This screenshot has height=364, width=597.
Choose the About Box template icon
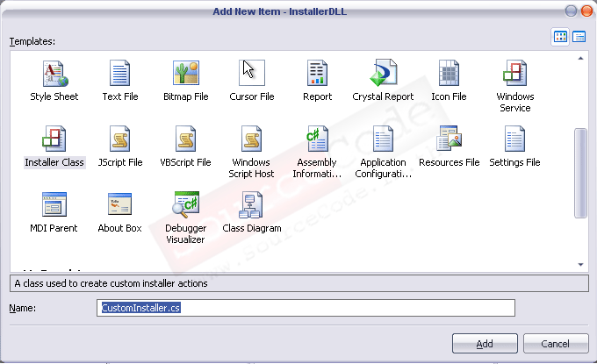coord(120,203)
